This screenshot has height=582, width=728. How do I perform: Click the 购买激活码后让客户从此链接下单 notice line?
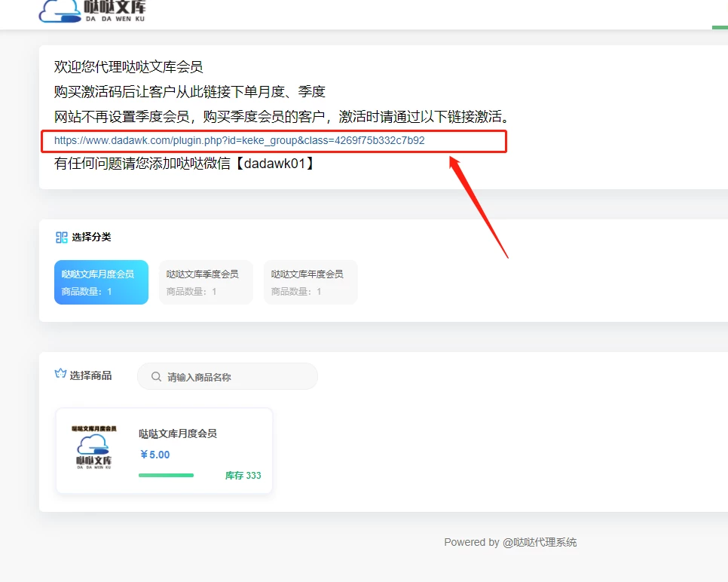point(189,92)
